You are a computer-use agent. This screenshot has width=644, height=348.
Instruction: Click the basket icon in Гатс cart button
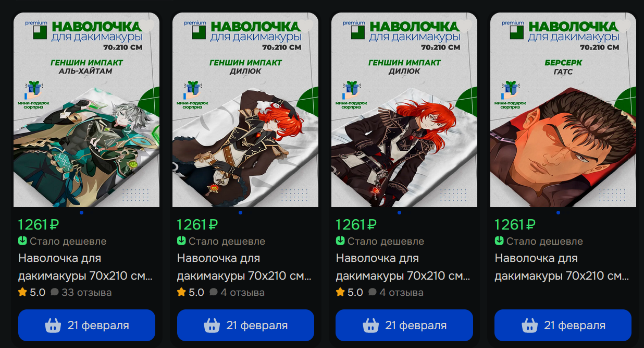pos(529,326)
